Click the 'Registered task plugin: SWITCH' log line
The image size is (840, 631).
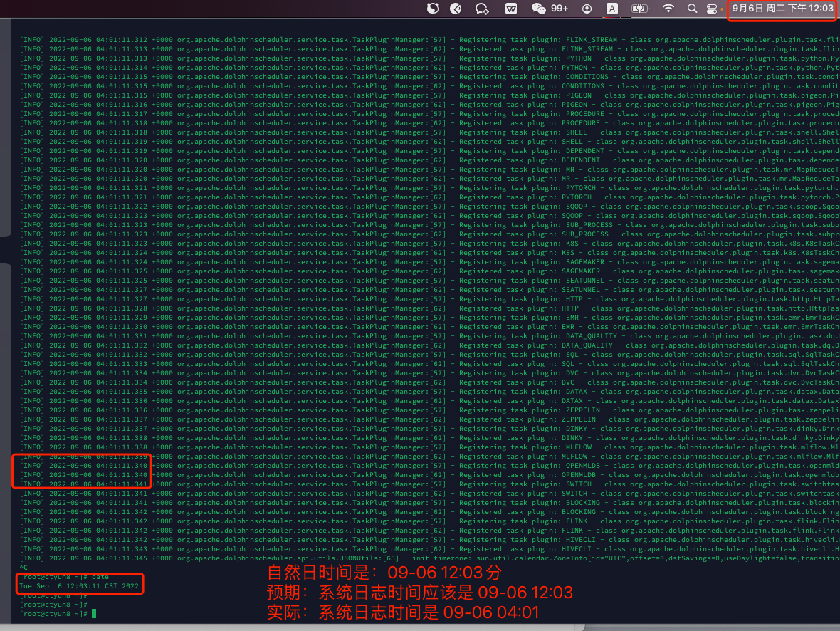coord(430,494)
